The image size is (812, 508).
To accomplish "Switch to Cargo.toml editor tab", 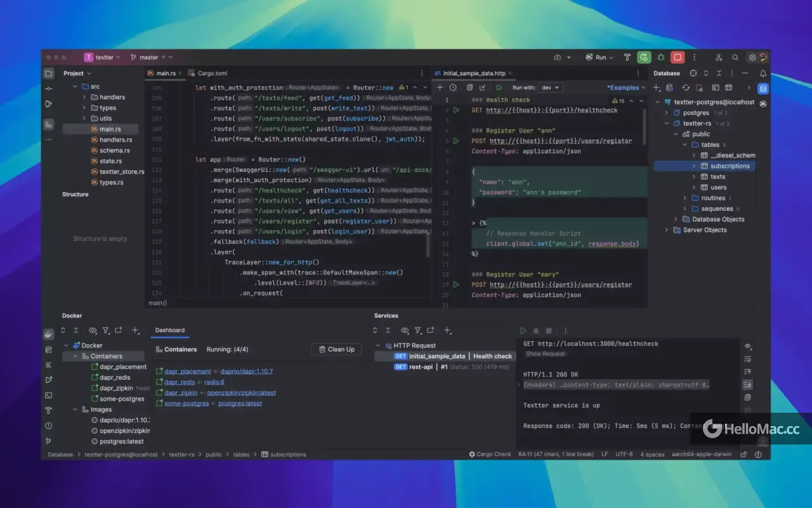I will 208,73.
